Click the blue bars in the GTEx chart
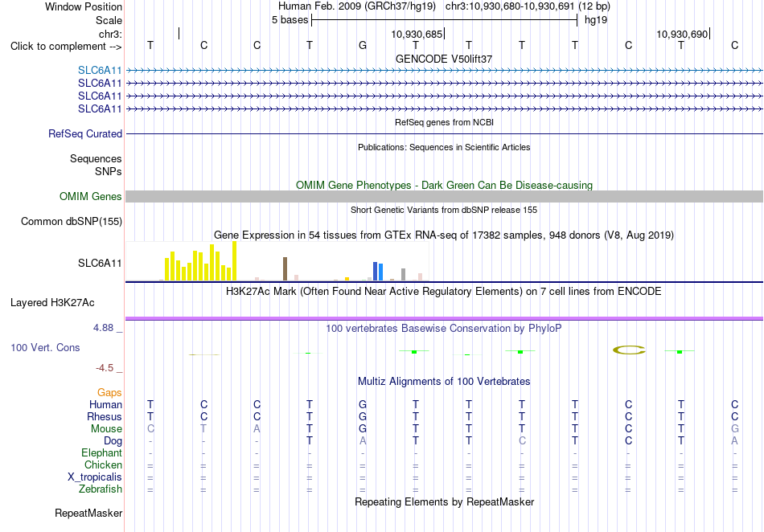The image size is (764, 532). 378,271
